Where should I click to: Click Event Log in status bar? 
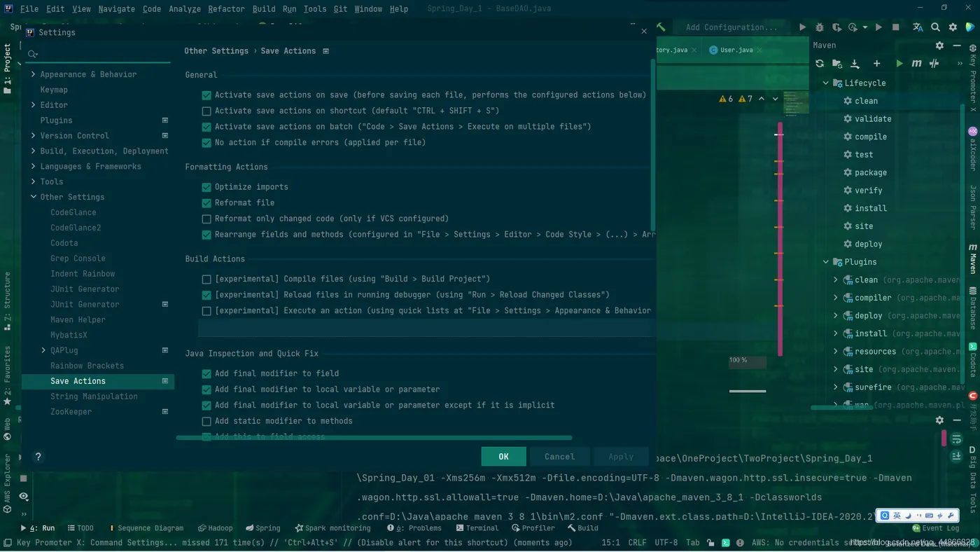935,528
